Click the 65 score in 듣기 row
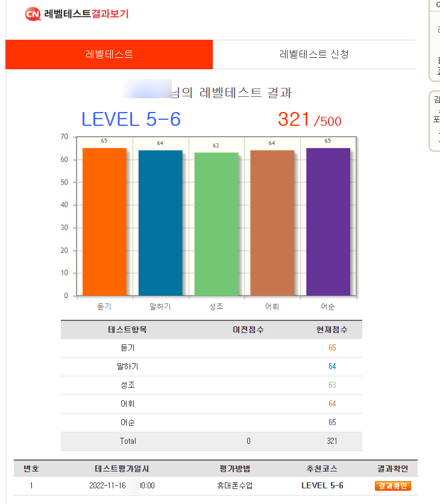The height and width of the screenshot is (504, 440). click(x=332, y=348)
